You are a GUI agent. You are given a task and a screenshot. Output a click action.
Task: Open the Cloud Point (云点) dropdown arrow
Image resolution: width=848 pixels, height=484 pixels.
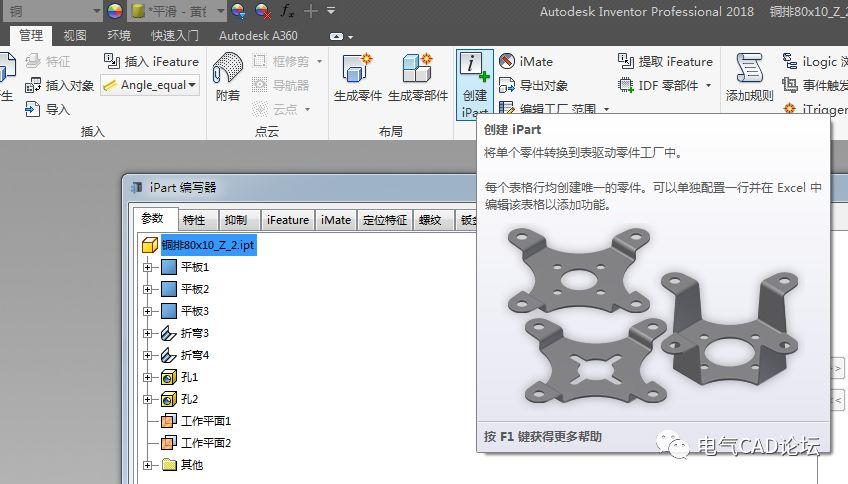coord(308,109)
